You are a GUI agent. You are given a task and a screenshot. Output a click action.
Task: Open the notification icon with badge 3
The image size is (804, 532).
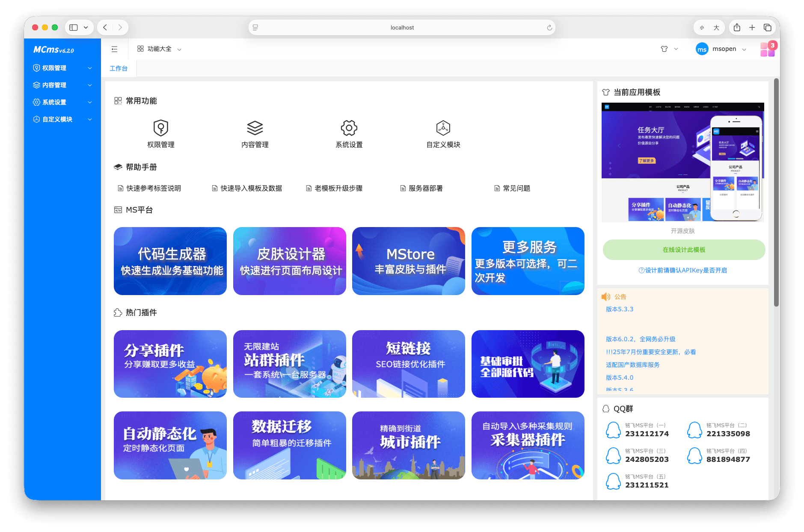pyautogui.click(x=768, y=49)
